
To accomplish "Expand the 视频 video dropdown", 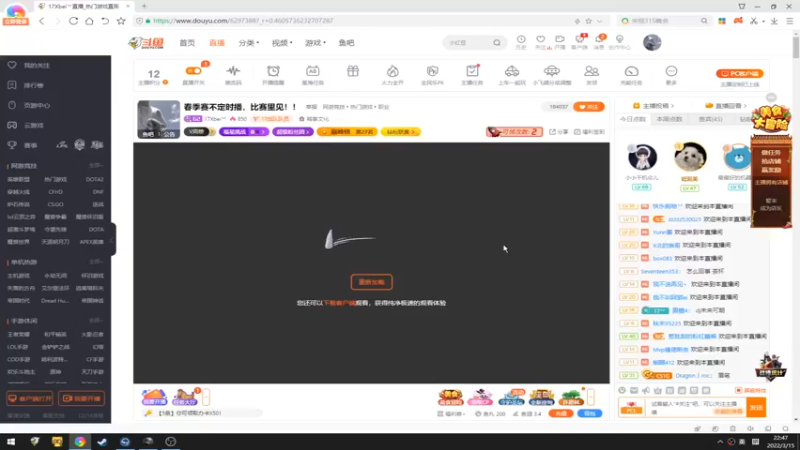I will (x=282, y=43).
